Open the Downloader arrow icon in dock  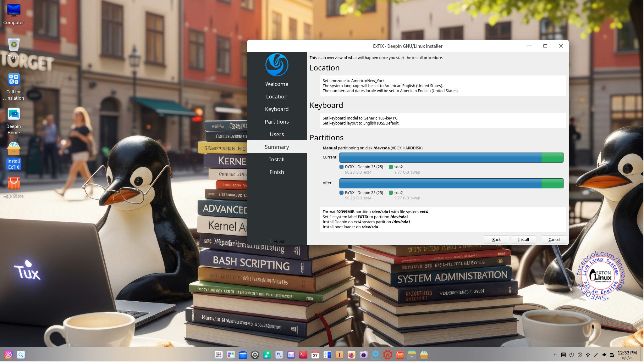pyautogui.click(x=339, y=355)
